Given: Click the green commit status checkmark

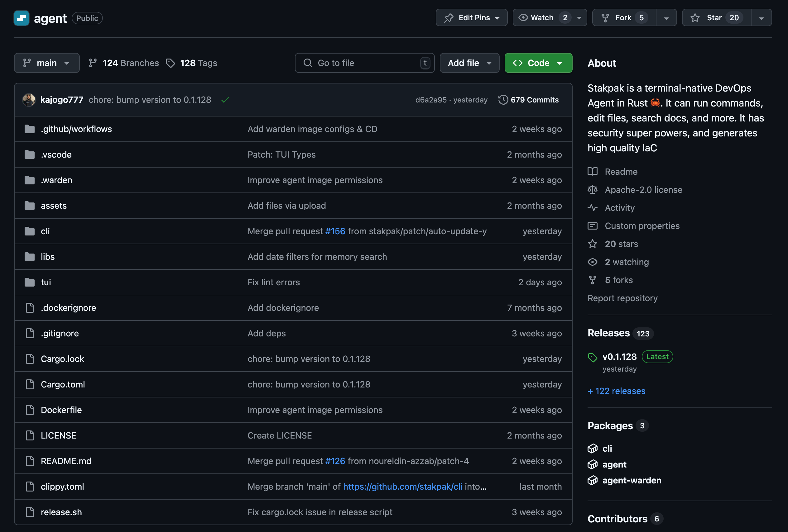Looking at the screenshot, I should pos(225,100).
